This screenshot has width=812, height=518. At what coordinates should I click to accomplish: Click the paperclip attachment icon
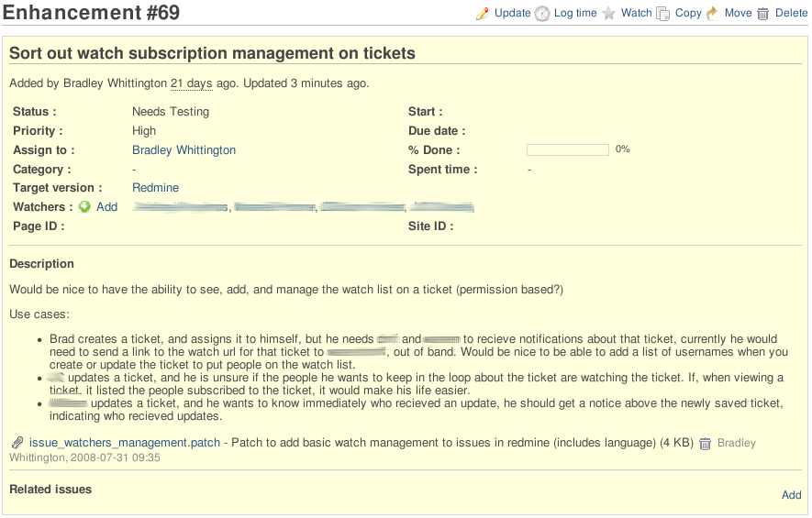tap(17, 443)
